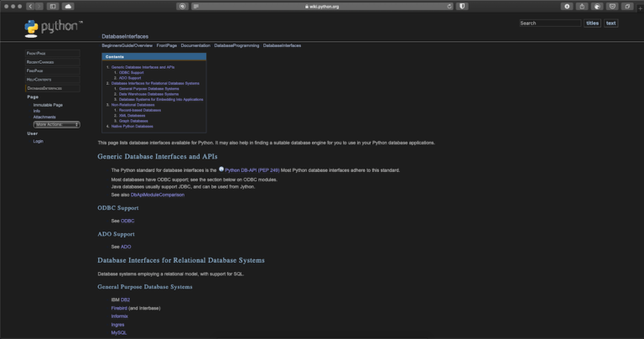Image resolution: width=644 pixels, height=339 pixels.
Task: Select DatabaseInterfaces in the left sidebar
Action: pos(53,88)
